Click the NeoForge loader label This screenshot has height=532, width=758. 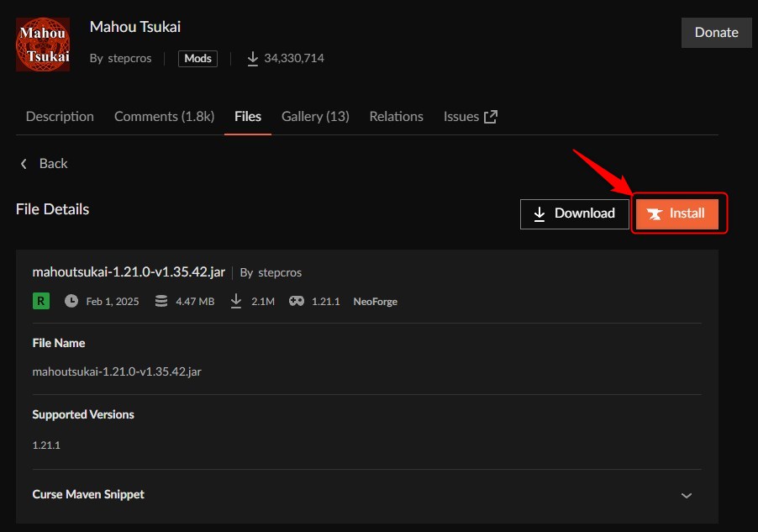point(375,302)
